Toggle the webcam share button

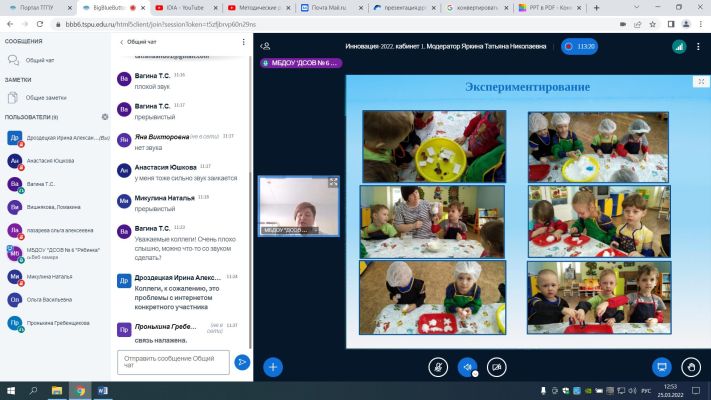click(x=497, y=367)
